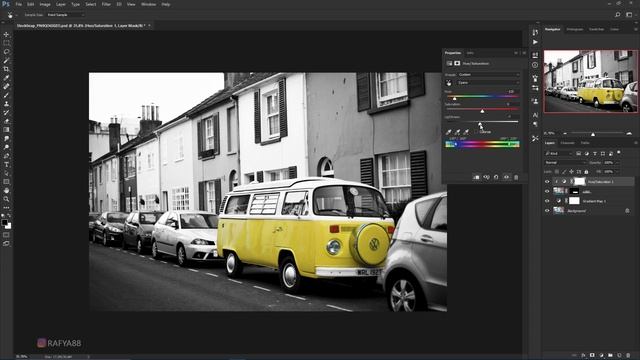Select the Path Selection tool
This screenshot has width=640, height=360.
(x=6, y=173)
